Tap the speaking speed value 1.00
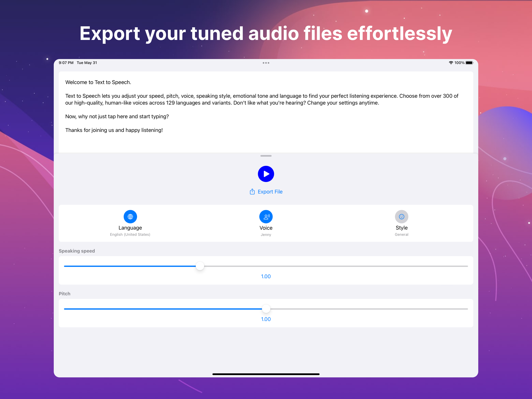 [266, 276]
